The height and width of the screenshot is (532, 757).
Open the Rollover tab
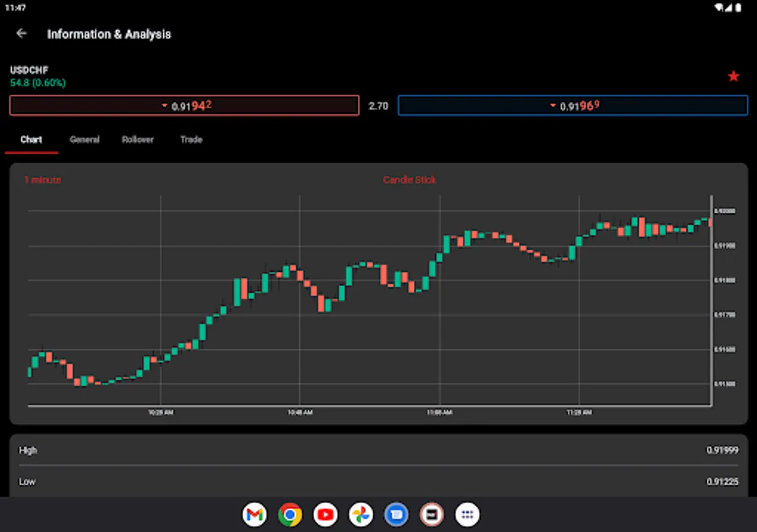[138, 140]
